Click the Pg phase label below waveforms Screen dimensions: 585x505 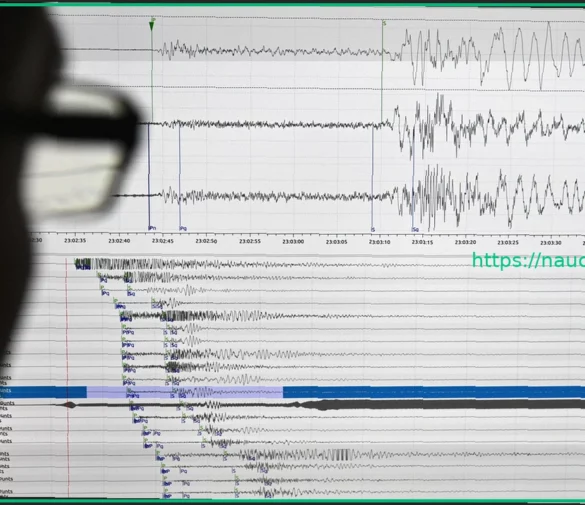click(183, 228)
